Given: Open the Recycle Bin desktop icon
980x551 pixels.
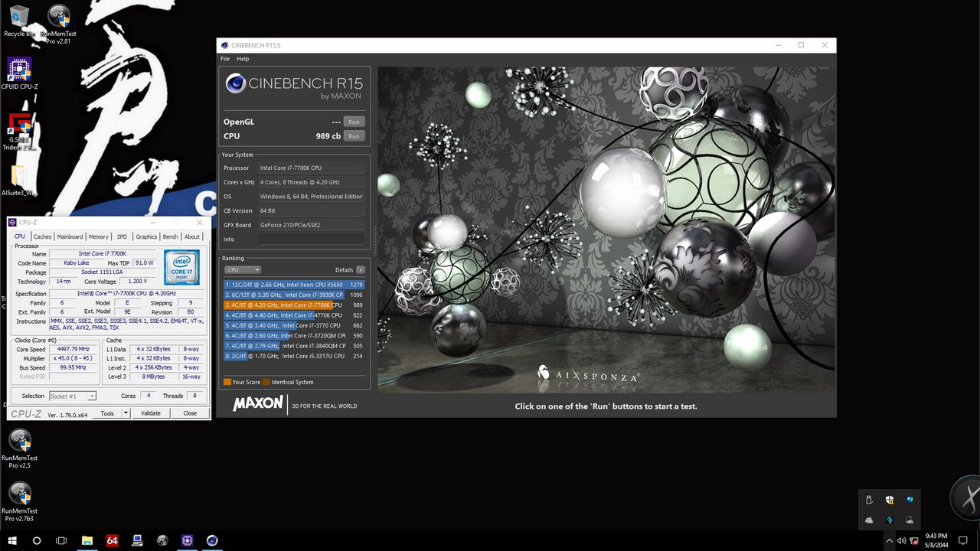Looking at the screenshot, I should click(x=19, y=21).
